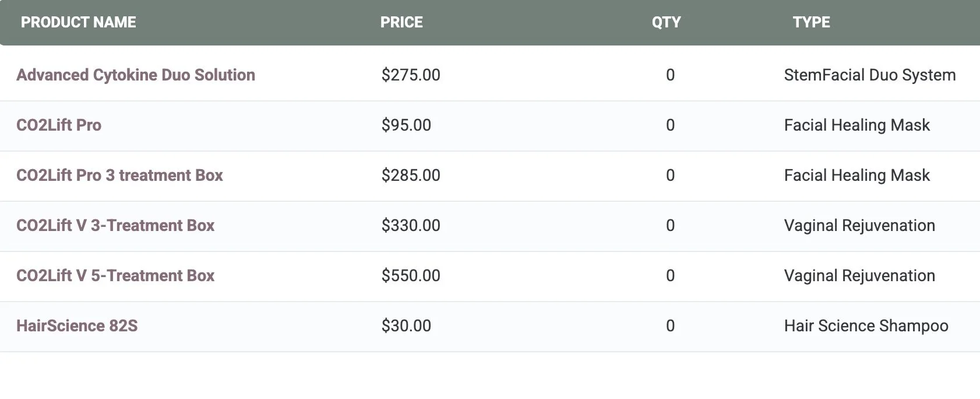Select quantity for CO2Lift V 3-Treatment Box
The width and height of the screenshot is (980, 399).
(670, 225)
